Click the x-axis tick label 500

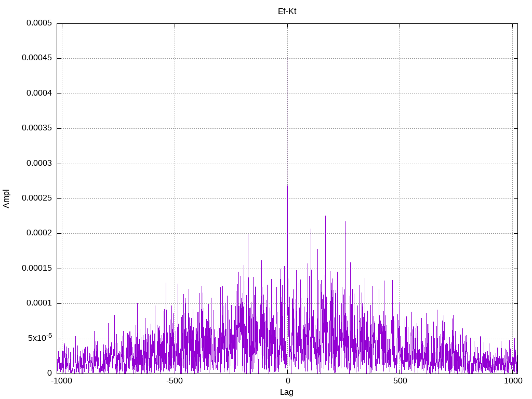tap(400, 381)
